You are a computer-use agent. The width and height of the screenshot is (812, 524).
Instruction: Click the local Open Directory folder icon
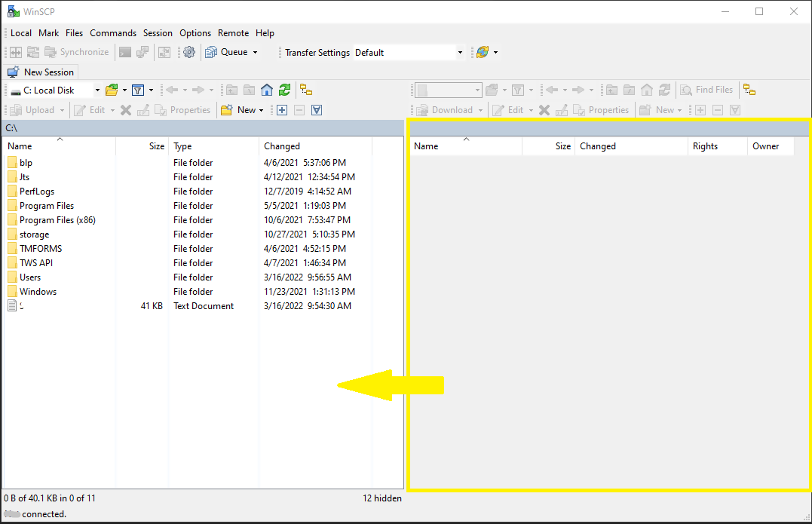(112, 90)
